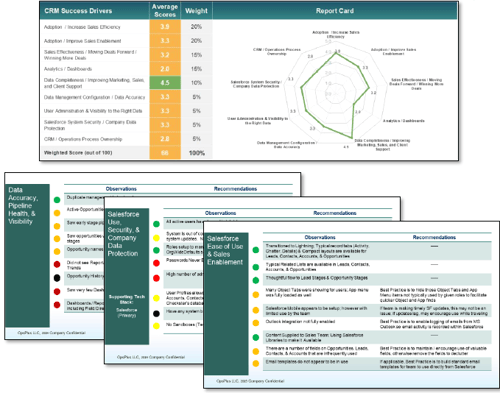Click the yellow dot next to 'System is out of' row
Image resolution: width=500 pixels, height=393 pixels.
[x=156, y=238]
